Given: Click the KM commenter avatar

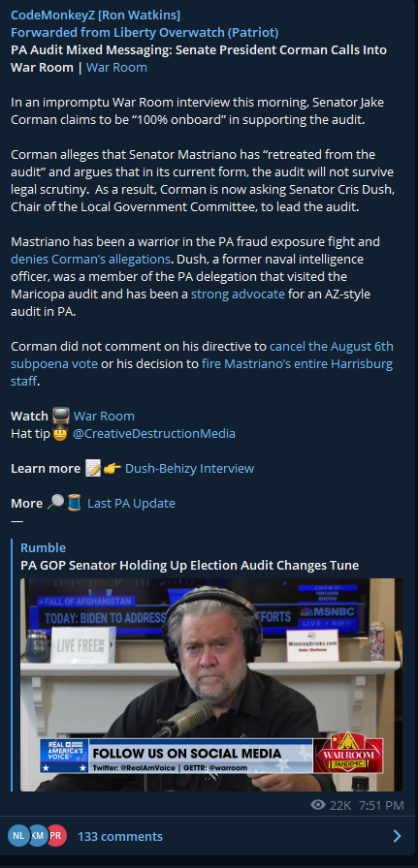Looking at the screenshot, I should coord(38,836).
